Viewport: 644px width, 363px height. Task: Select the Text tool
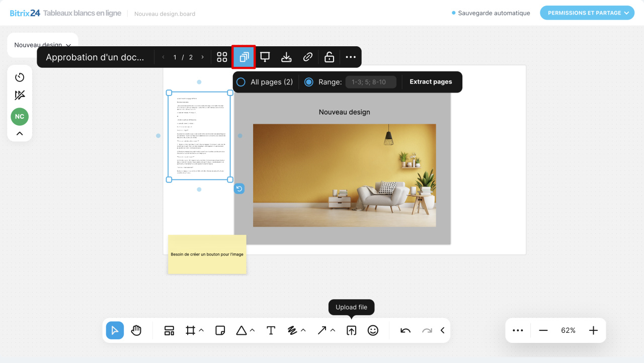click(x=271, y=330)
